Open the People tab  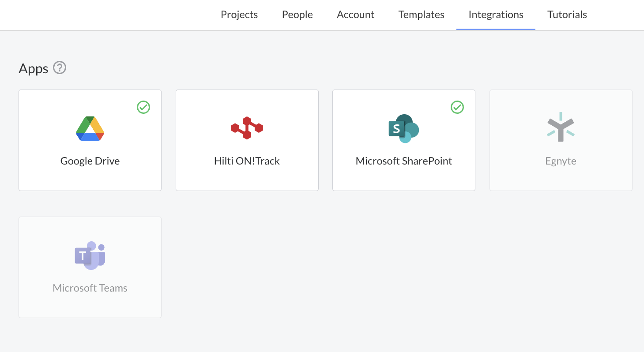pos(297,15)
